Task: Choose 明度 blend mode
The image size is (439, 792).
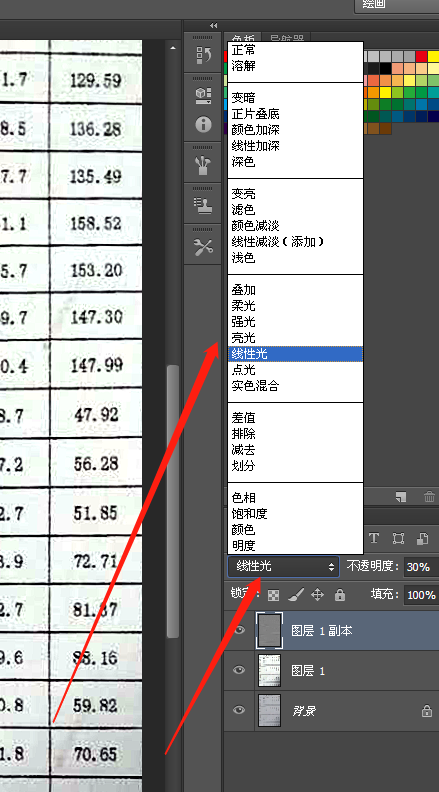Action: coord(296,546)
